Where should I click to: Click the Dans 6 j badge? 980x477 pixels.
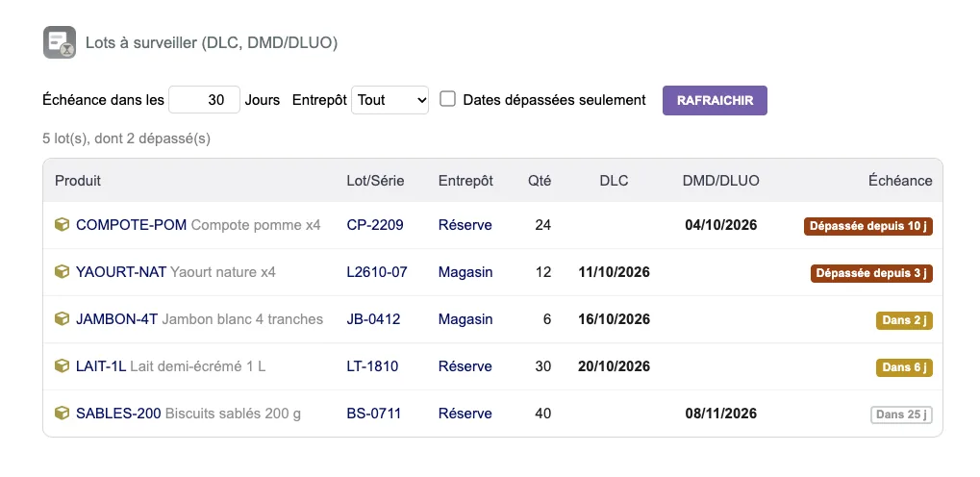tap(904, 367)
